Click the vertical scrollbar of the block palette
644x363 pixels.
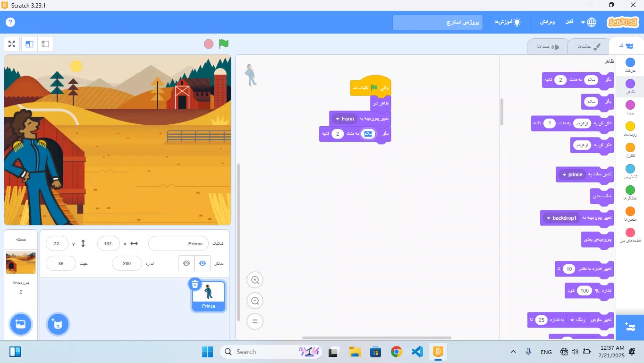point(501,112)
